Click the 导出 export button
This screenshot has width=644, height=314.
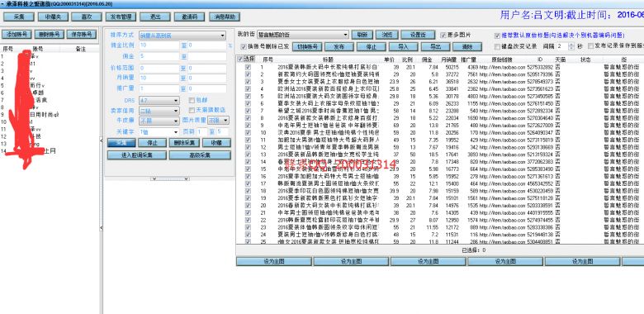pos(435,46)
